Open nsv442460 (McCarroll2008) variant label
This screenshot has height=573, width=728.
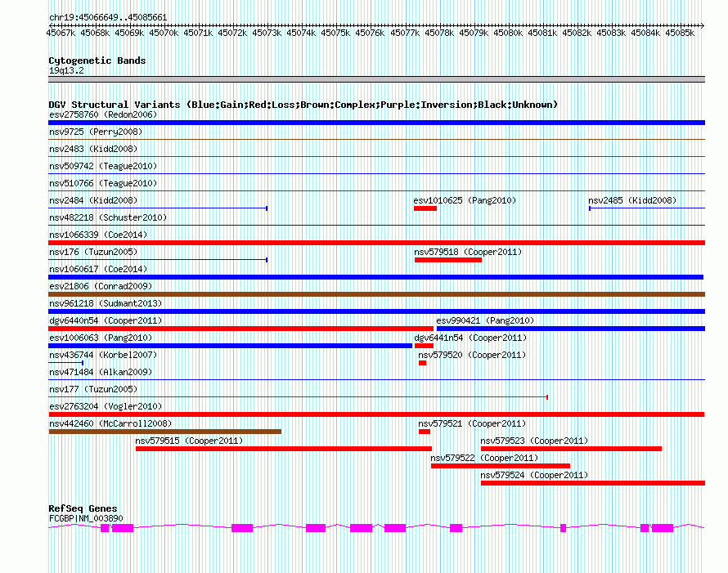pos(110,423)
